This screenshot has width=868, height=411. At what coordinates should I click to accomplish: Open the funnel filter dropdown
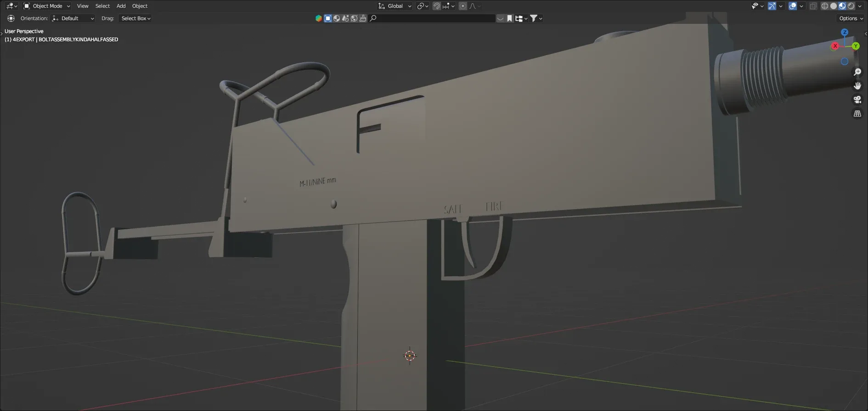(x=536, y=18)
